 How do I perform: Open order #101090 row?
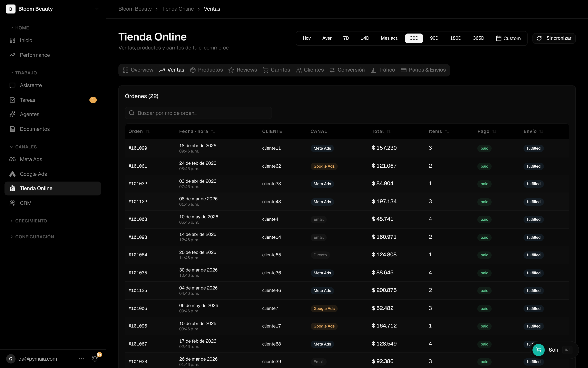(x=347, y=148)
